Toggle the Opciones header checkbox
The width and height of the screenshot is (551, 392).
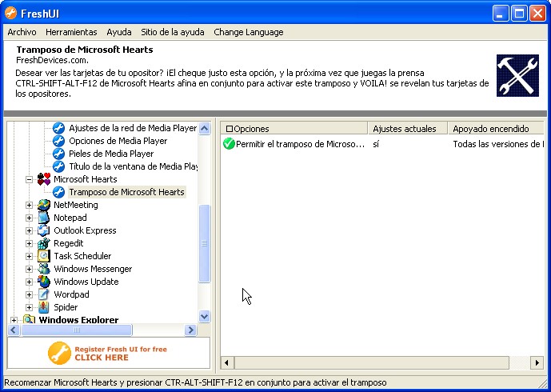coord(230,129)
